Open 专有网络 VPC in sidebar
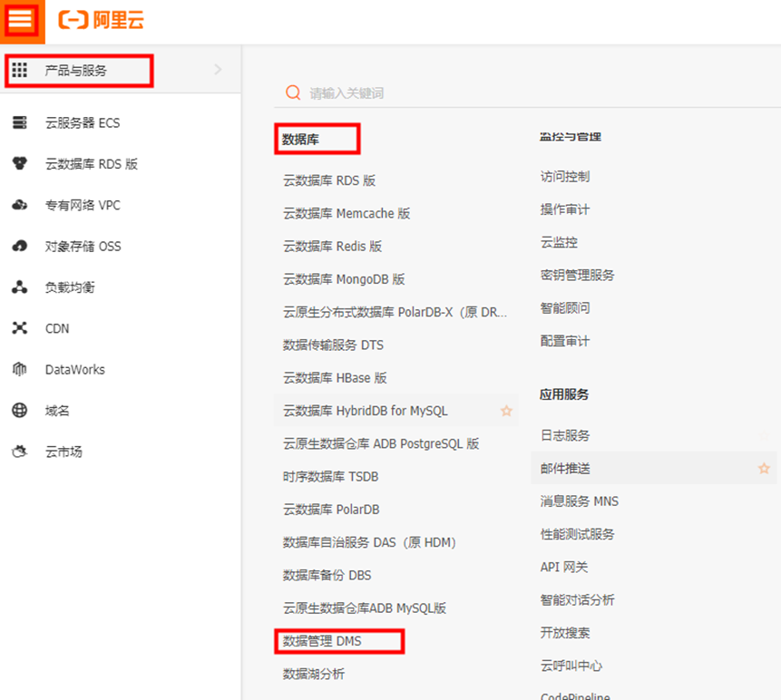The width and height of the screenshot is (781, 700). pyautogui.click(x=83, y=205)
